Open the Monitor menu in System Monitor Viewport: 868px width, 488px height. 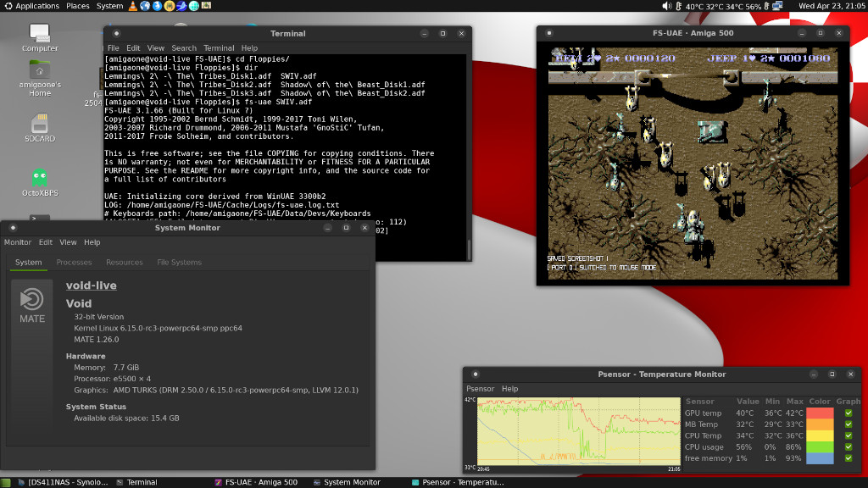[18, 242]
